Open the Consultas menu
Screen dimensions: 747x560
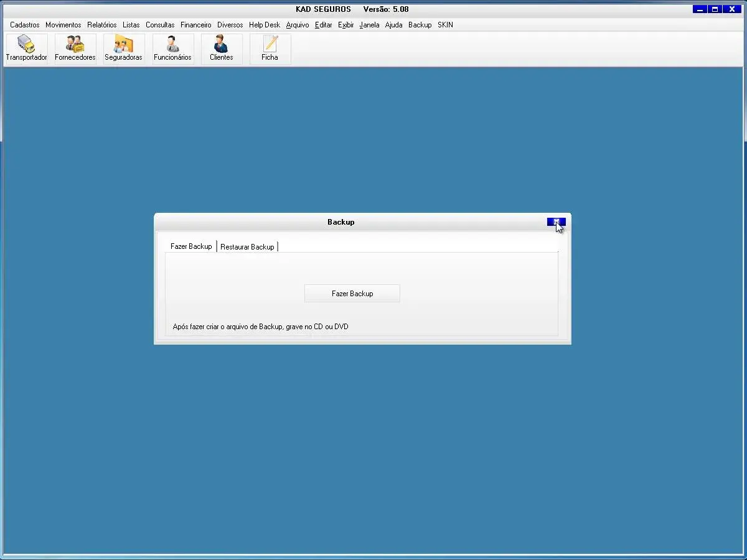coord(160,25)
